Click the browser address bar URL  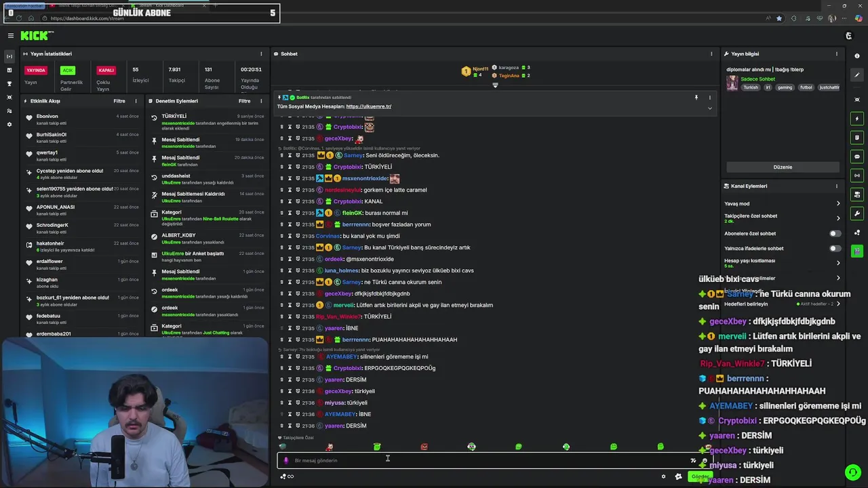point(87,18)
